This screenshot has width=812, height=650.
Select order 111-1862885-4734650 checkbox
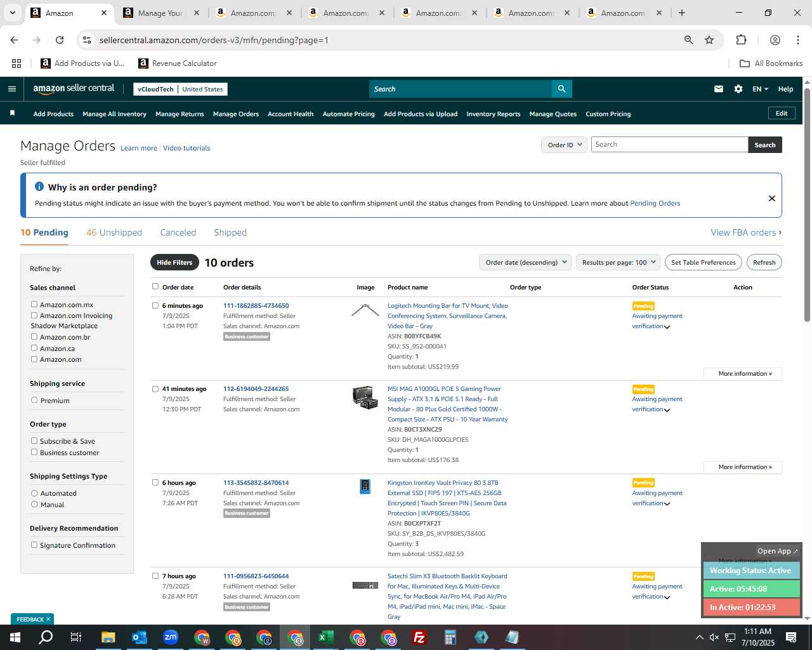point(155,305)
